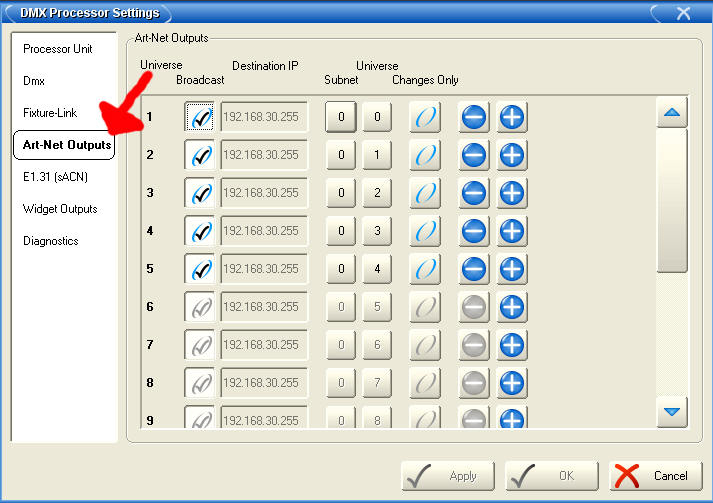Click the vertical scrollbar thumb

pos(672,200)
